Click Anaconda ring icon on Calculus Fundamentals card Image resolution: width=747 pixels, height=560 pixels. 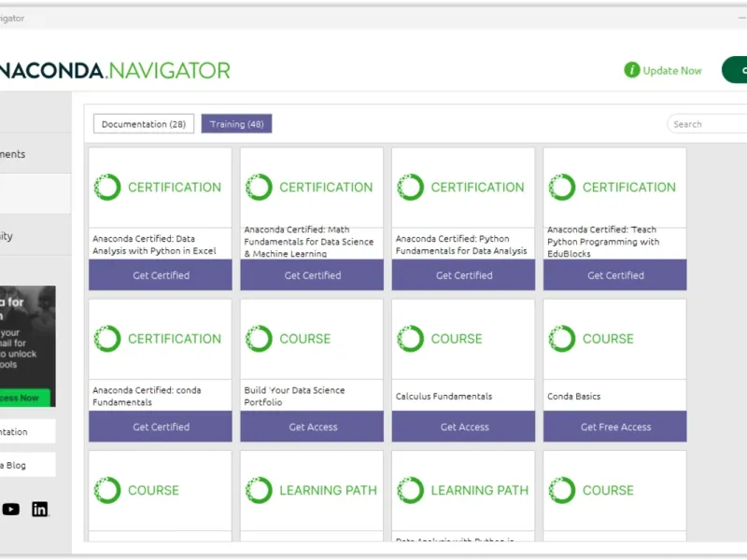tap(410, 339)
